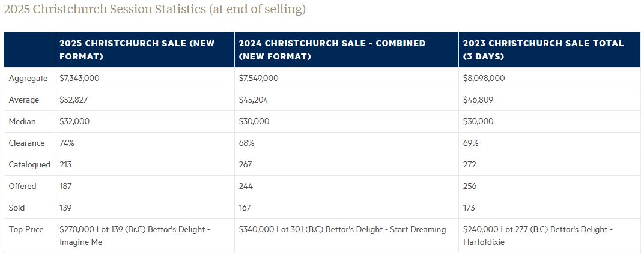The height and width of the screenshot is (258, 644).
Task: Select the $32,000 median value
Action: click(74, 121)
